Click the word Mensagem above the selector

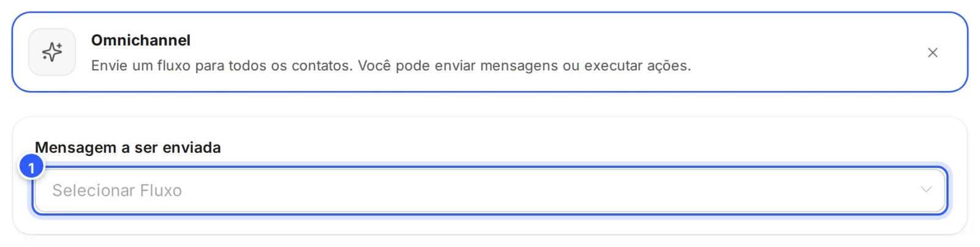pos(75,147)
